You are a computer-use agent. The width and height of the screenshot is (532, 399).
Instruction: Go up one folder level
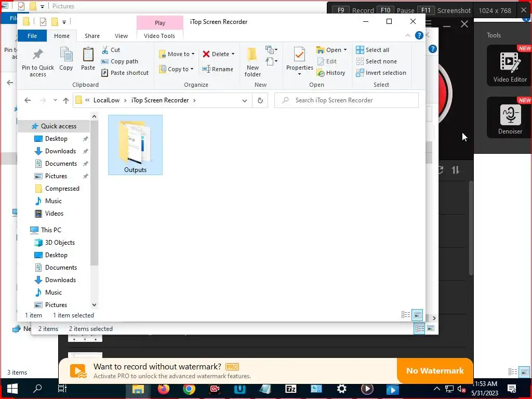coord(66,100)
